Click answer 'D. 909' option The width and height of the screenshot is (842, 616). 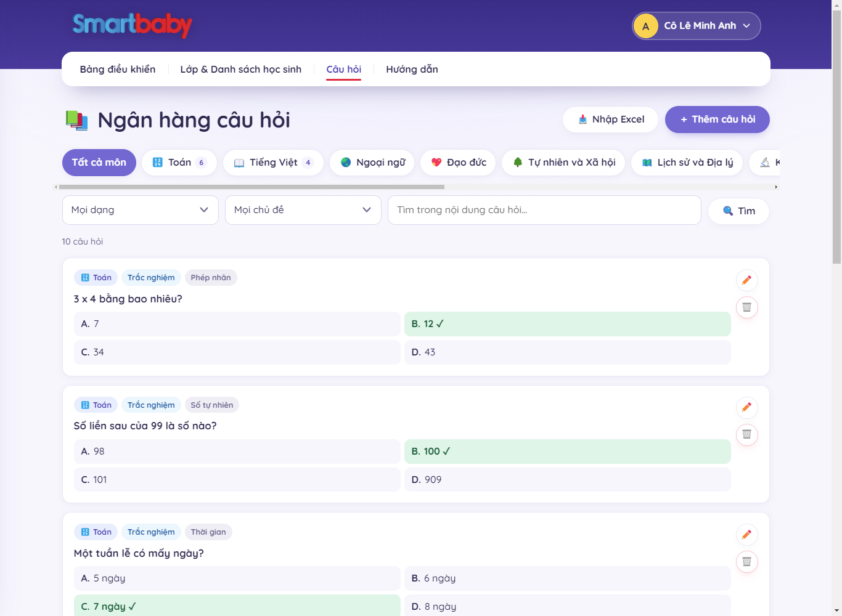pos(568,480)
